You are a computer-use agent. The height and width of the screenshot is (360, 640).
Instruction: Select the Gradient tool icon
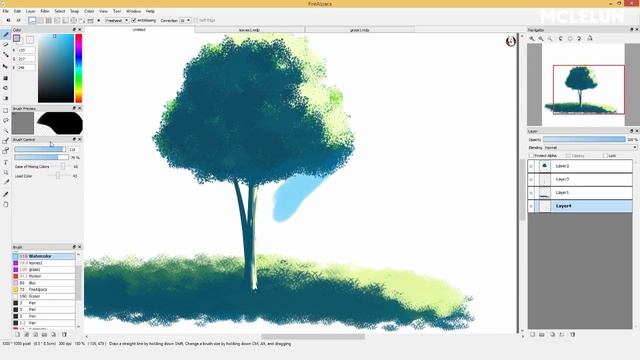(6, 98)
